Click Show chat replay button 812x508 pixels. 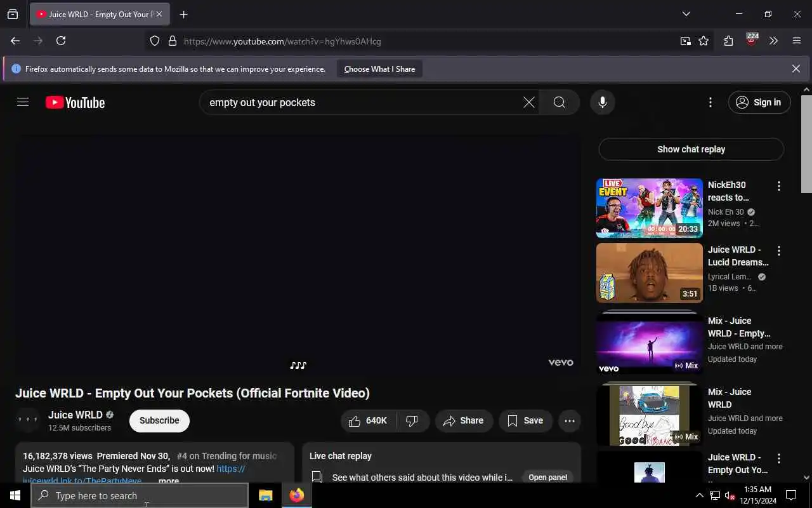691,149
